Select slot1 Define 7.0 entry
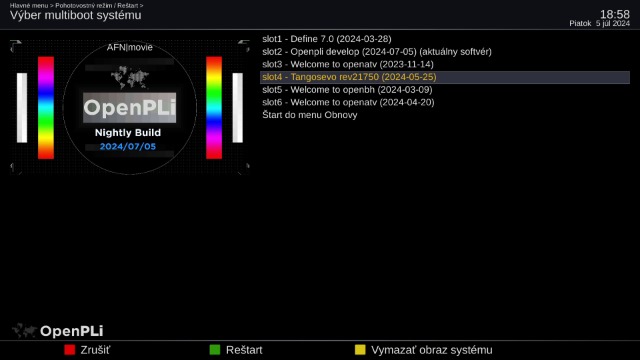Image resolution: width=640 pixels, height=360 pixels. [x=445, y=39]
